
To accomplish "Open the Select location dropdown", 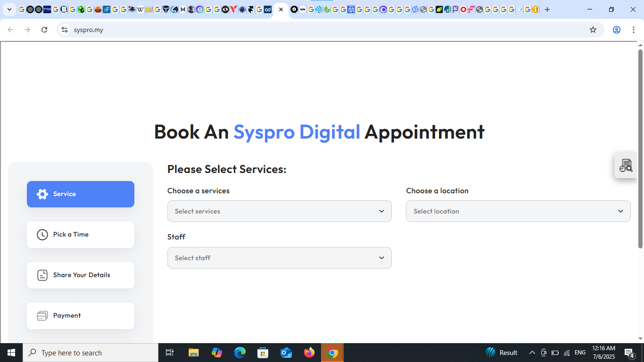I will tap(518, 211).
